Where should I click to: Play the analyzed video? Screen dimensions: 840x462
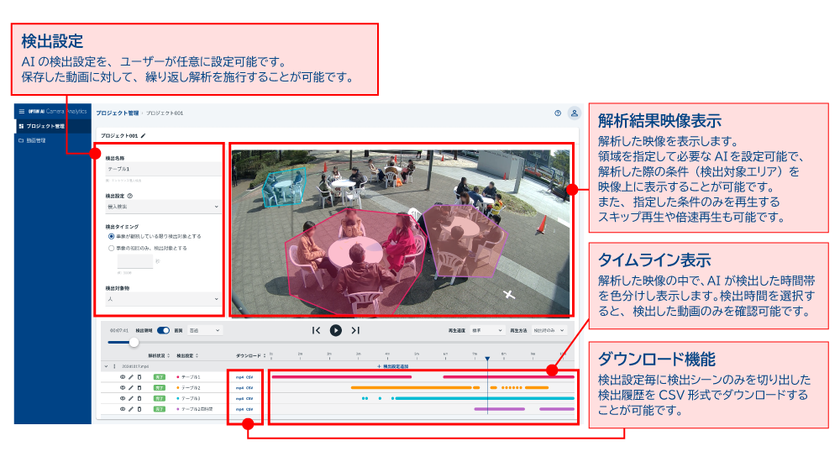pos(336,331)
